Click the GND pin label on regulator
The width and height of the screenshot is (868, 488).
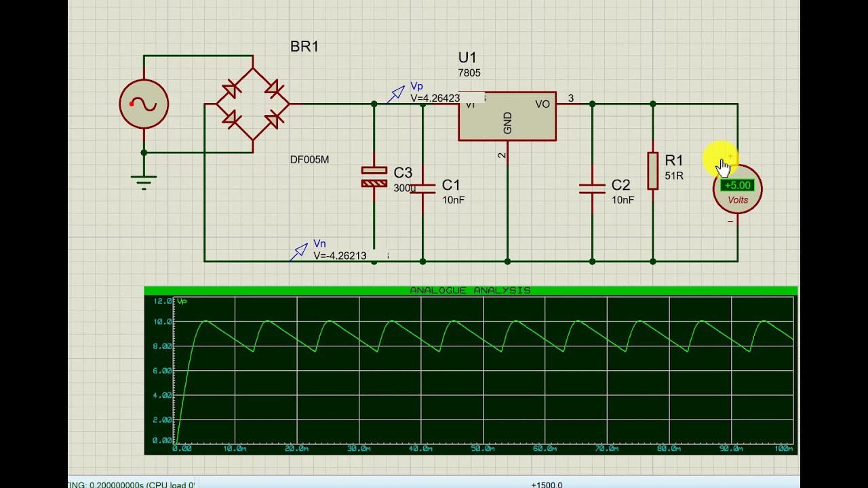pos(507,123)
